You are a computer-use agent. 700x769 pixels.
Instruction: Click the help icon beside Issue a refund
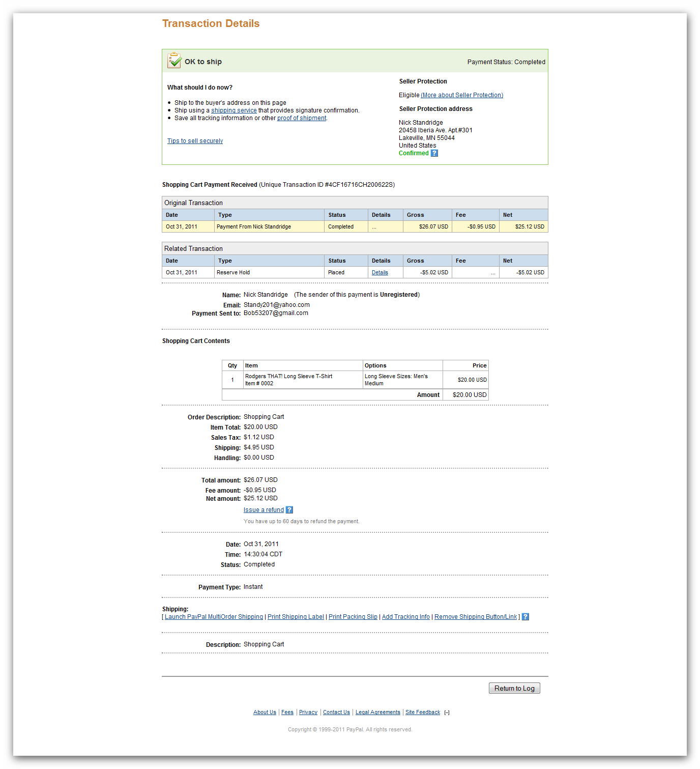click(289, 510)
